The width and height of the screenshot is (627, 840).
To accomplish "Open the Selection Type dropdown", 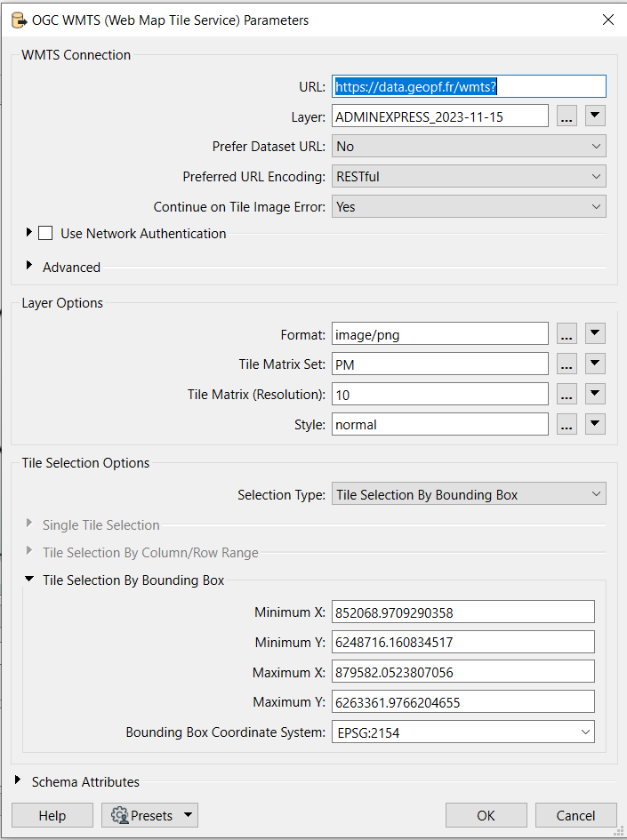I will click(469, 495).
